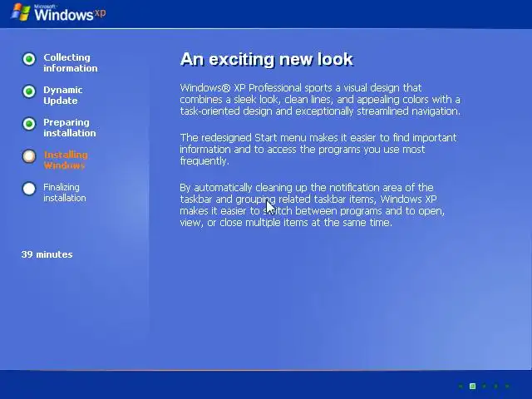This screenshot has height=399, width=532.
Task: Click the orange "Installing Windows" label
Action: tap(66, 160)
